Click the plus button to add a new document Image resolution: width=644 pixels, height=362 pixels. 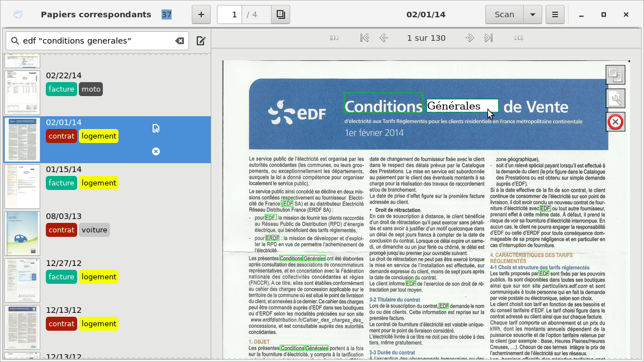coord(201,15)
